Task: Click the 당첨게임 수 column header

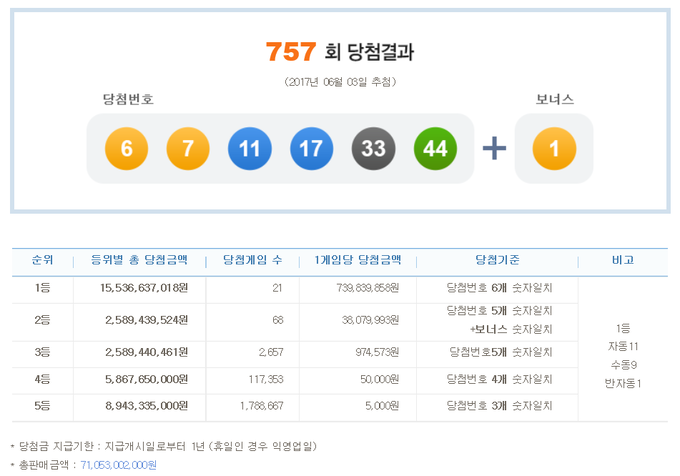Action: tap(251, 260)
